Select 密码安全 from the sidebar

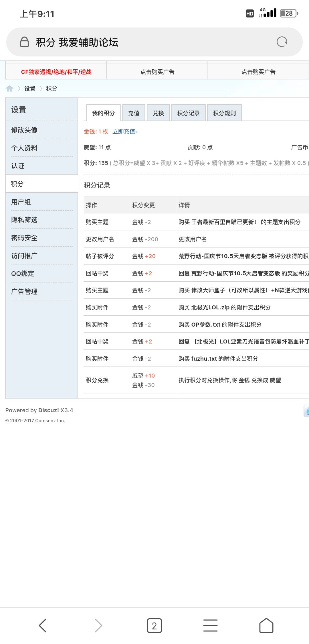pyautogui.click(x=24, y=238)
